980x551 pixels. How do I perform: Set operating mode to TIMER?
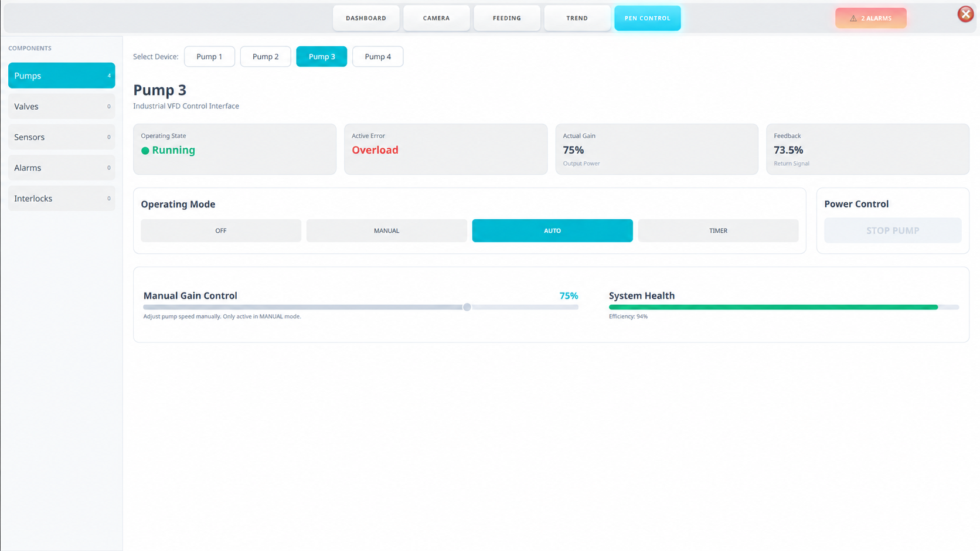(x=719, y=230)
